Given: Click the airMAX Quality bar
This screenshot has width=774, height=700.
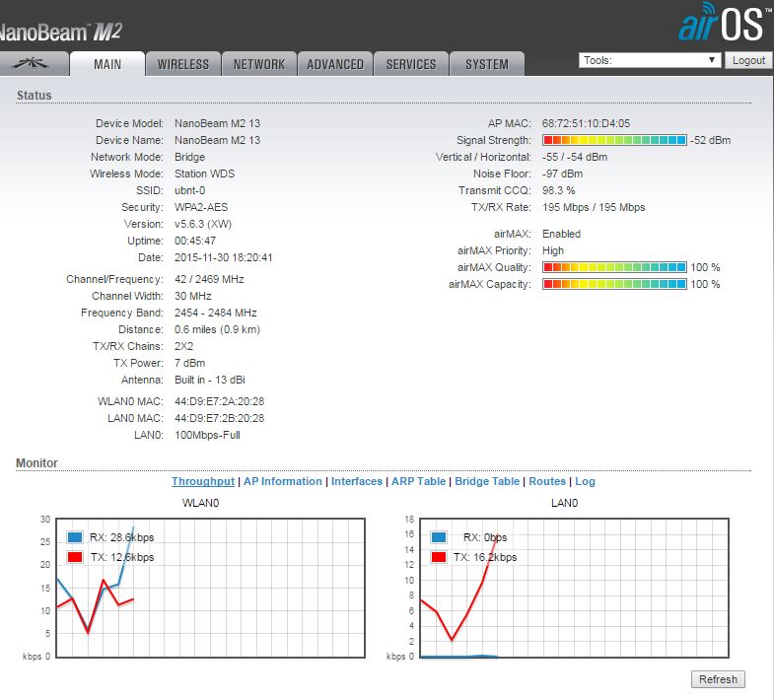Looking at the screenshot, I should [614, 267].
